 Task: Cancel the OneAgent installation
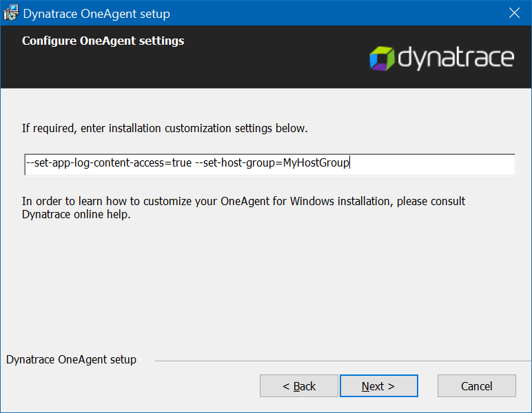pyautogui.click(x=476, y=386)
